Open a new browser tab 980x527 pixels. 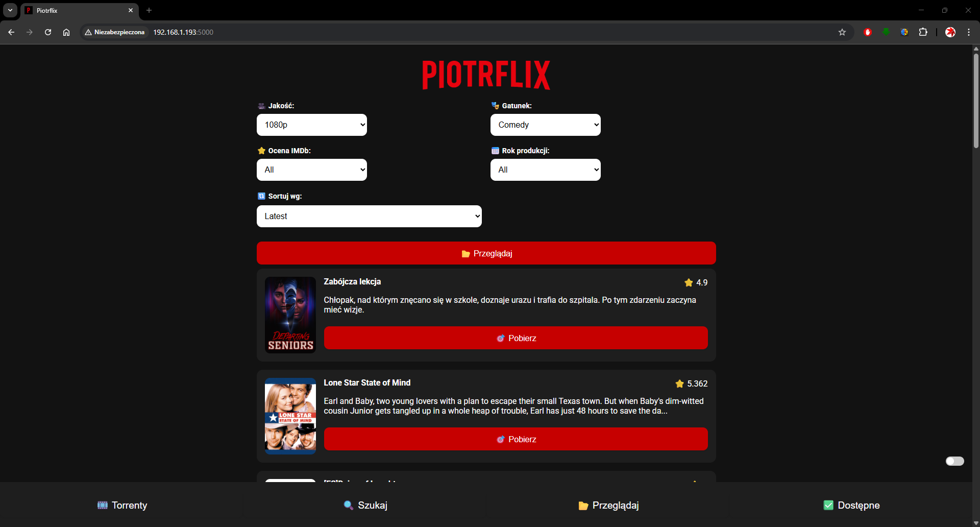click(149, 10)
